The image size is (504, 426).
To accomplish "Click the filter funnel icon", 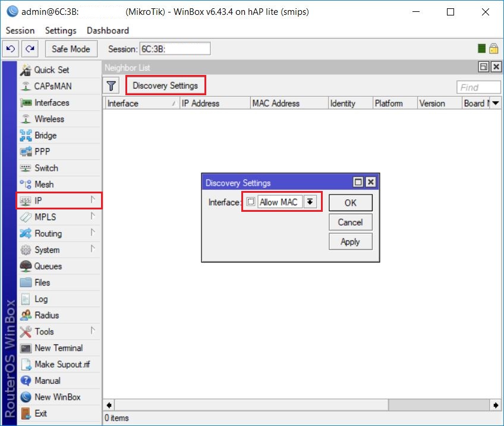I will pos(111,86).
